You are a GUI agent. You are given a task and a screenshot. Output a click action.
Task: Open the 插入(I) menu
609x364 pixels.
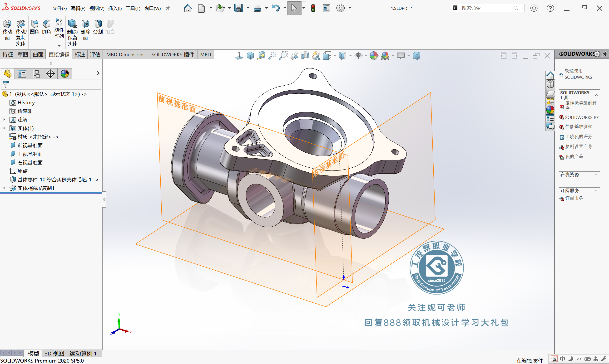pyautogui.click(x=115, y=8)
